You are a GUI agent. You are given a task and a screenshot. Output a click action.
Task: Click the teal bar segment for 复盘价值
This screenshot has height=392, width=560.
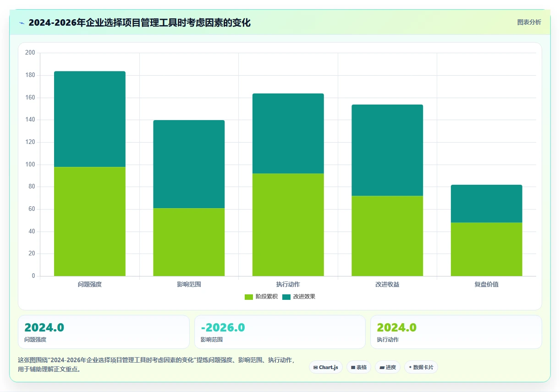(487, 204)
